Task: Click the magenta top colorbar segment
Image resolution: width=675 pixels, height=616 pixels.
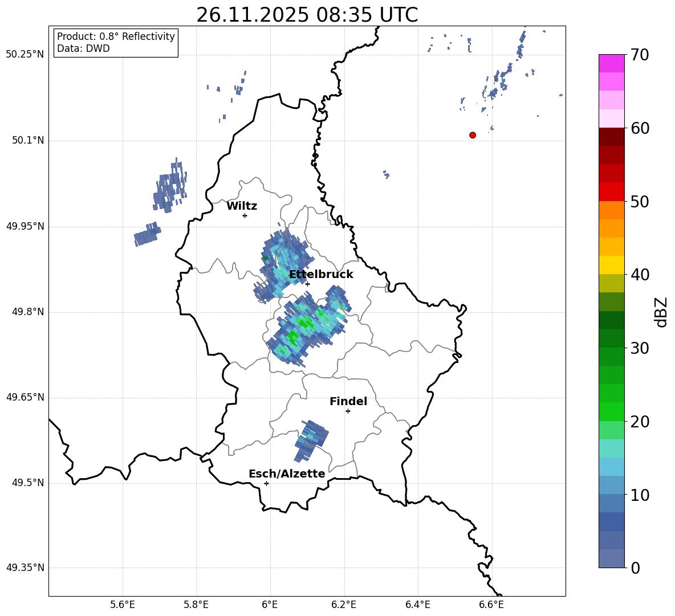Action: (x=612, y=63)
